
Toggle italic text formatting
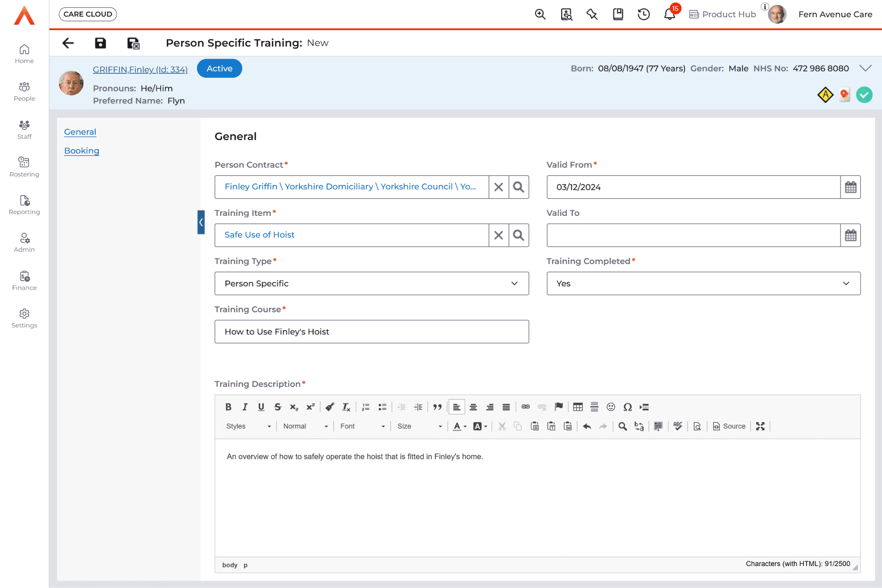(245, 407)
